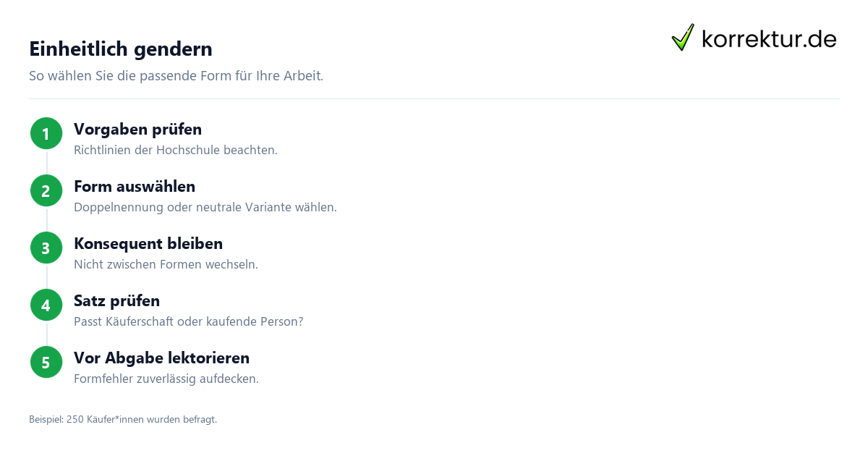868x456 pixels.
Task: Click the Einheitlich gendern heading
Action: pyautogui.click(x=121, y=49)
